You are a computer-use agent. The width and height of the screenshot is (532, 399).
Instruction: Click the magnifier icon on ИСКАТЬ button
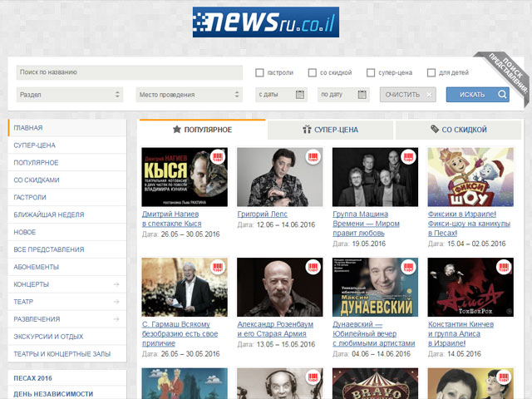point(502,94)
